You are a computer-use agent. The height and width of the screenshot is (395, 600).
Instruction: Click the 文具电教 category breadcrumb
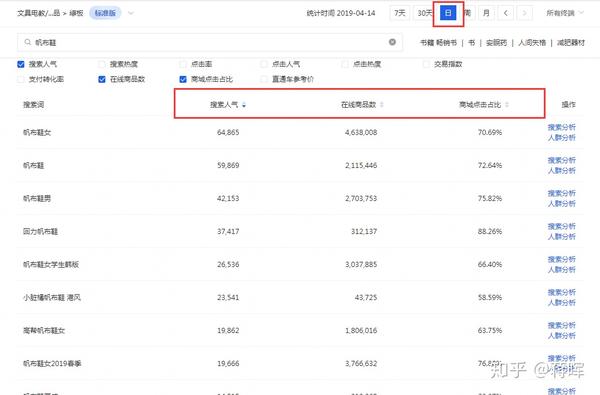click(38, 13)
